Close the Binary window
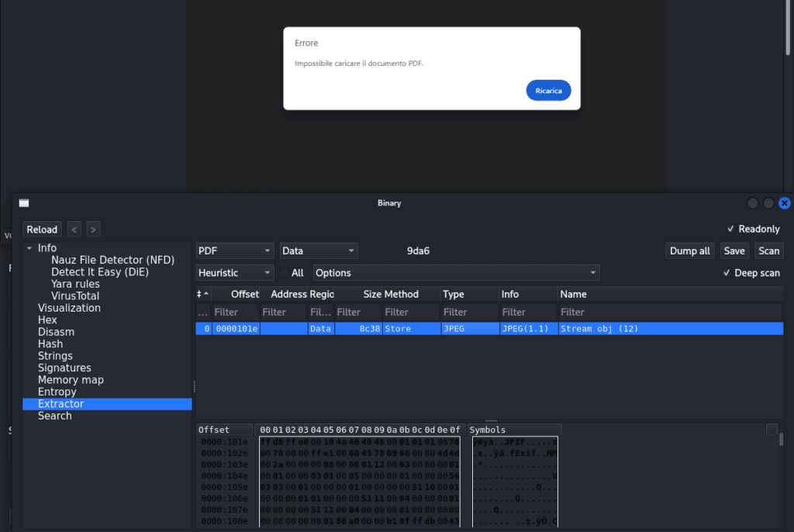The height and width of the screenshot is (532, 794). tap(785, 203)
